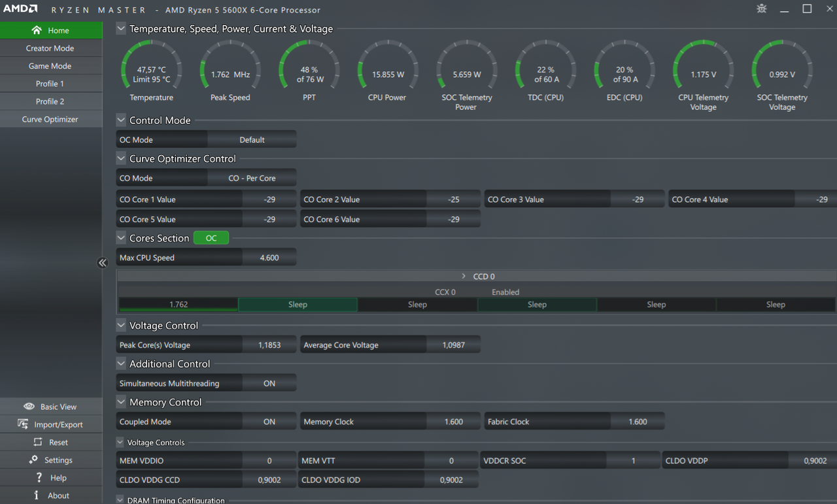Click the About info icon
Image resolution: width=837 pixels, height=504 pixels.
pyautogui.click(x=37, y=495)
